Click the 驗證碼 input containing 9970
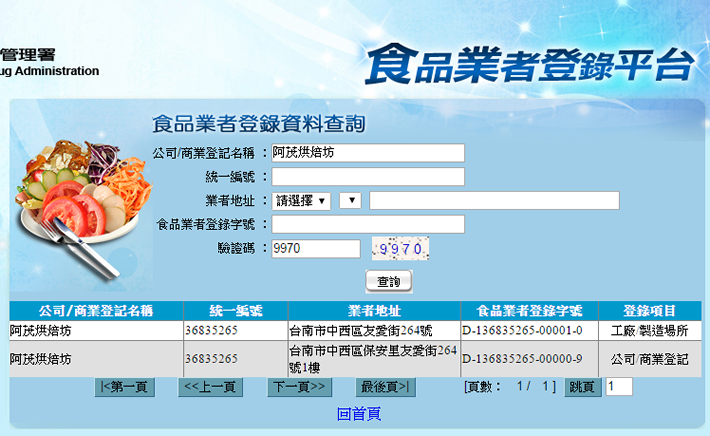This screenshot has width=710, height=436. [316, 249]
